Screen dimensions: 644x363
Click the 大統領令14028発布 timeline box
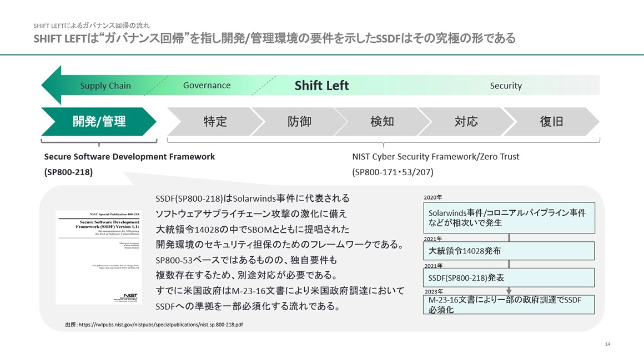click(x=509, y=251)
